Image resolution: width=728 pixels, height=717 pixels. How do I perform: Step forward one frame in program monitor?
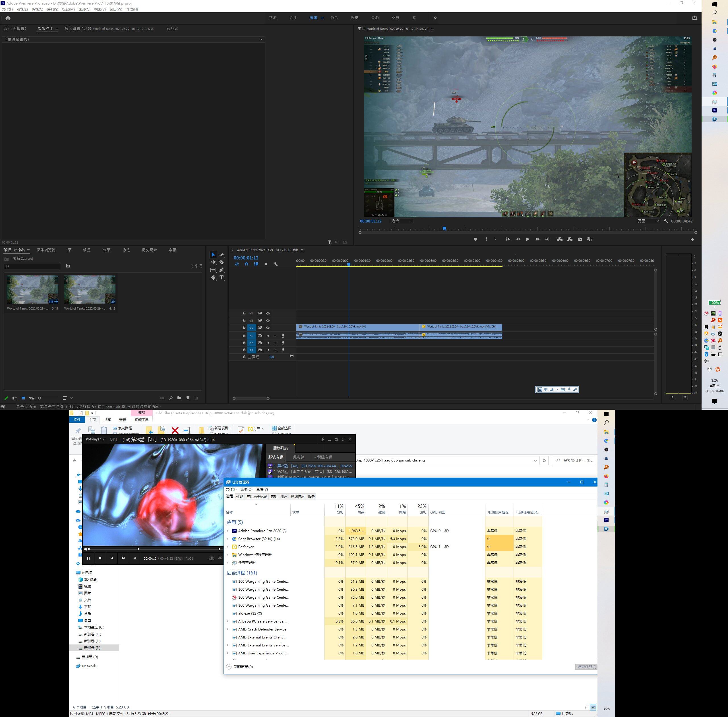tap(537, 239)
